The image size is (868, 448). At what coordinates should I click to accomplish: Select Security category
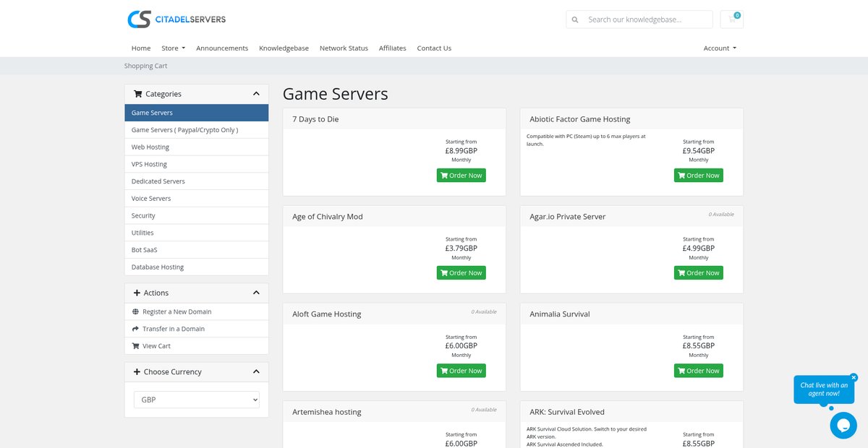[197, 216]
